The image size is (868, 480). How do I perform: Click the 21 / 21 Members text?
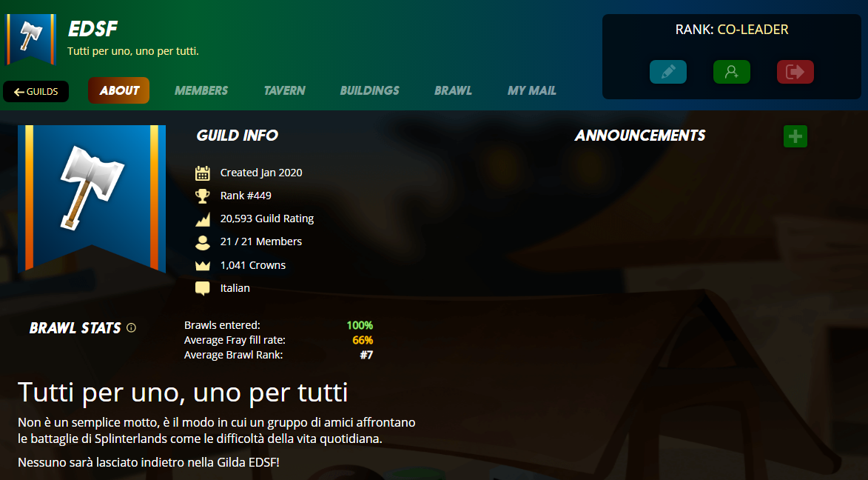tap(261, 241)
